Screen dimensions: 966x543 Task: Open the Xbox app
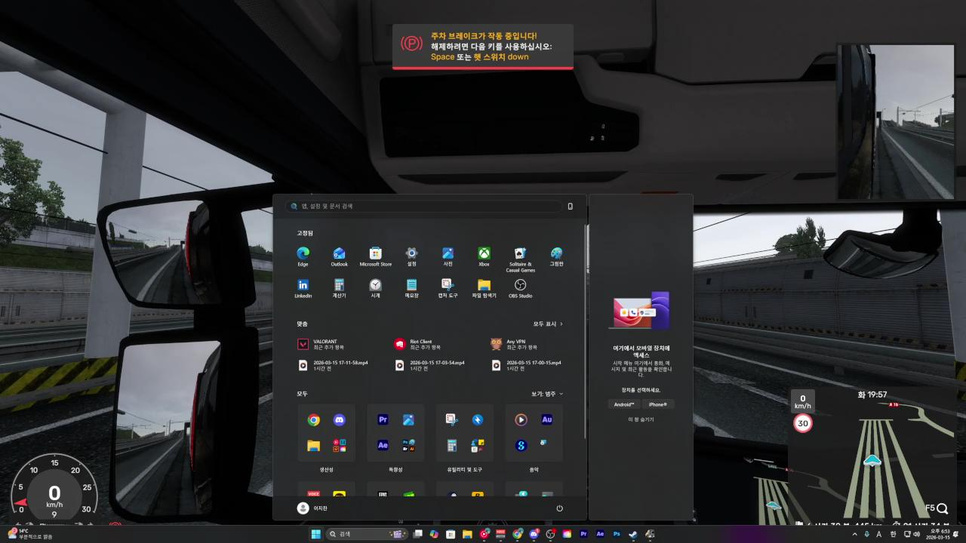(483, 256)
